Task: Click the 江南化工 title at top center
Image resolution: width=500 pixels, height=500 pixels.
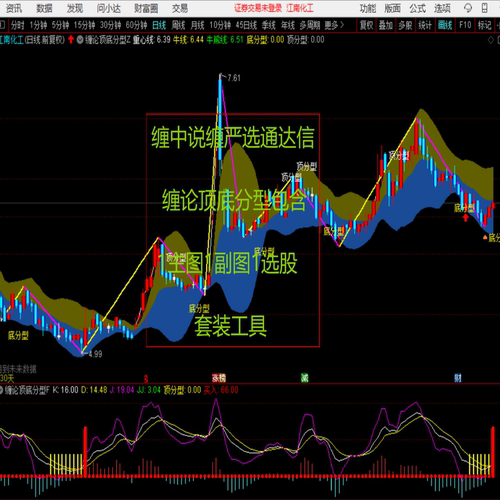Action: [x=300, y=8]
